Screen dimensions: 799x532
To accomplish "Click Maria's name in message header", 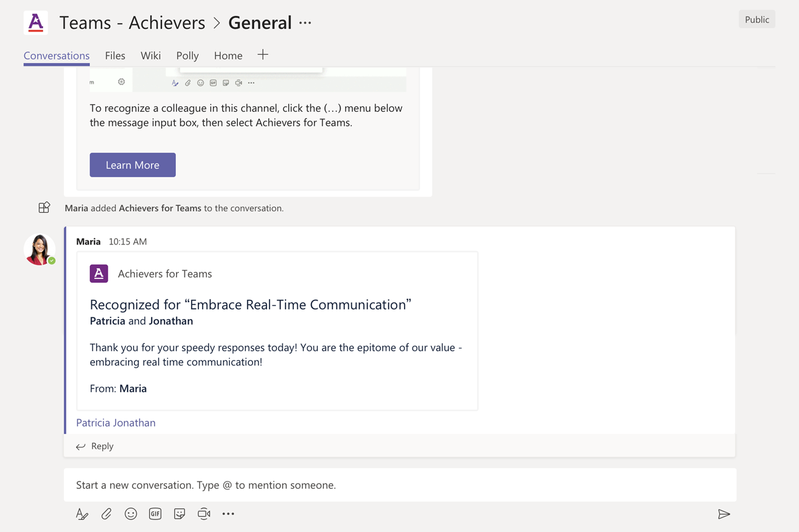I will 88,241.
